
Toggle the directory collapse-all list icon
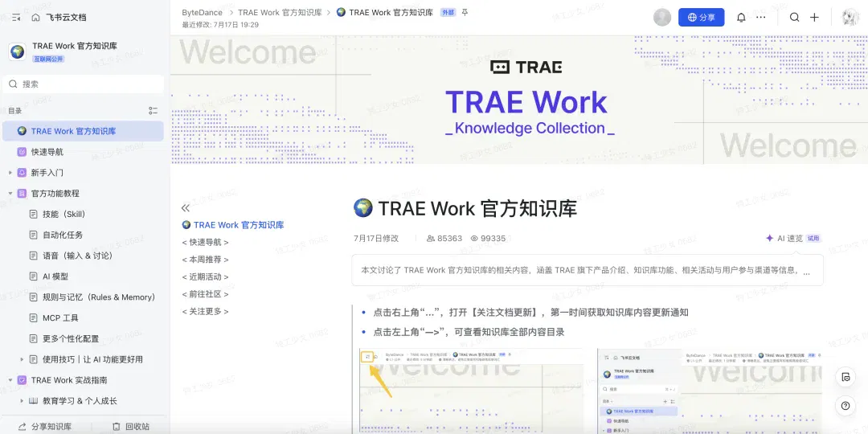(154, 111)
